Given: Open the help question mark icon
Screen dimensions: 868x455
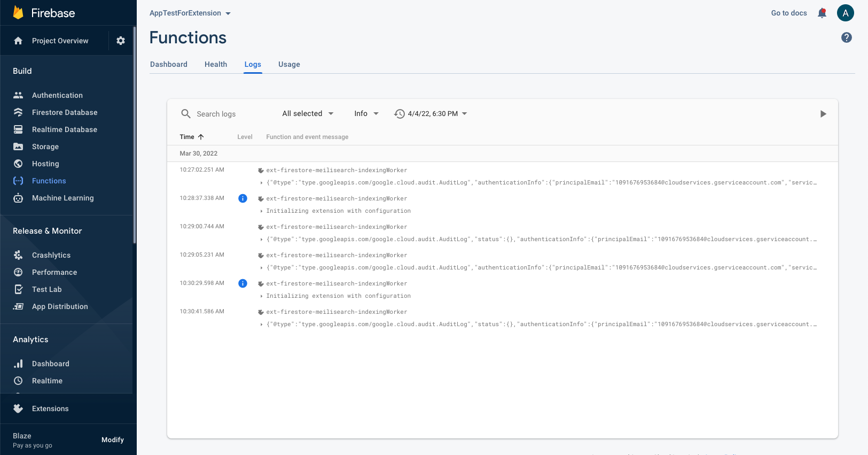Looking at the screenshot, I should click(x=847, y=37).
